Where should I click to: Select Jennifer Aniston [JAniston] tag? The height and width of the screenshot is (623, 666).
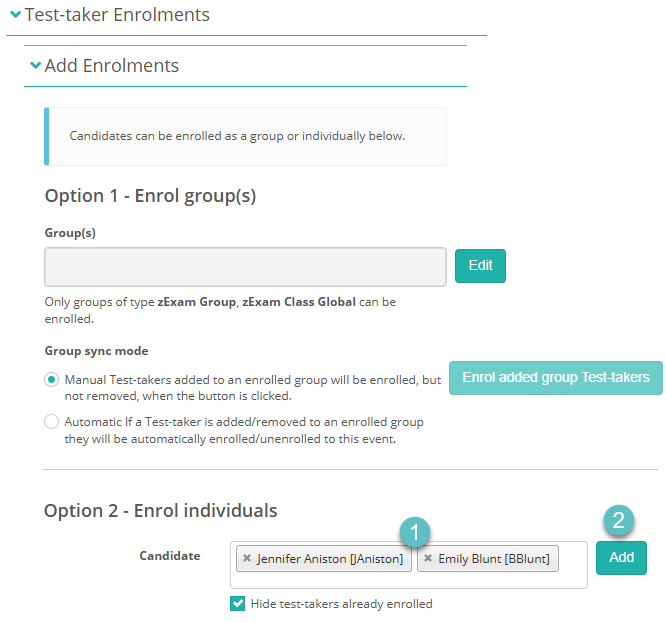[x=330, y=558]
